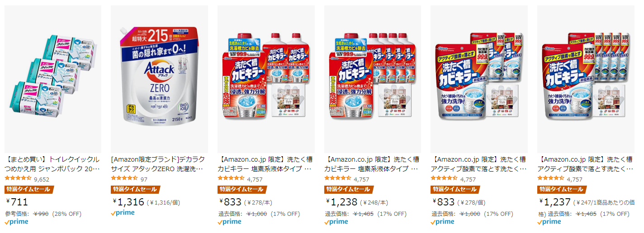Open the Attack ZERO detergent product image
The width and height of the screenshot is (644, 233).
[x=159, y=79]
